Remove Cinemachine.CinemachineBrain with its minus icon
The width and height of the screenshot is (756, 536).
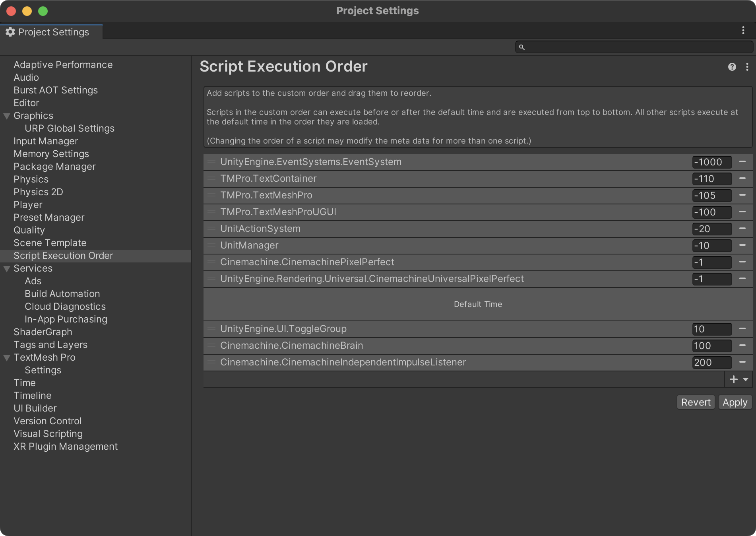pyautogui.click(x=743, y=346)
